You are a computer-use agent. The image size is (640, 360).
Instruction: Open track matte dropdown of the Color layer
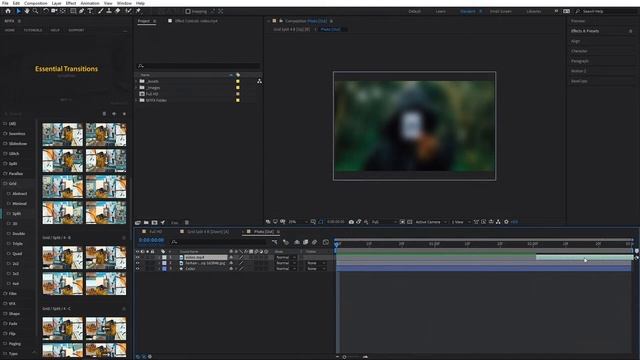coord(316,269)
